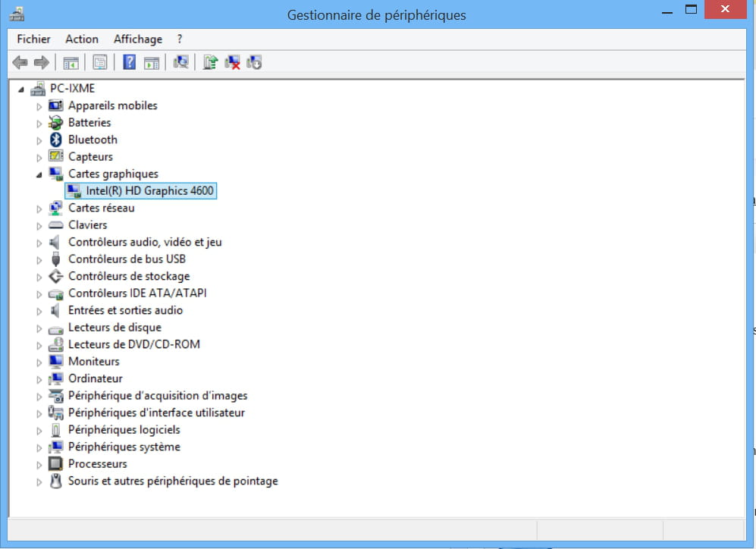
Task: Select the PC-IXME root label
Action: pos(72,89)
